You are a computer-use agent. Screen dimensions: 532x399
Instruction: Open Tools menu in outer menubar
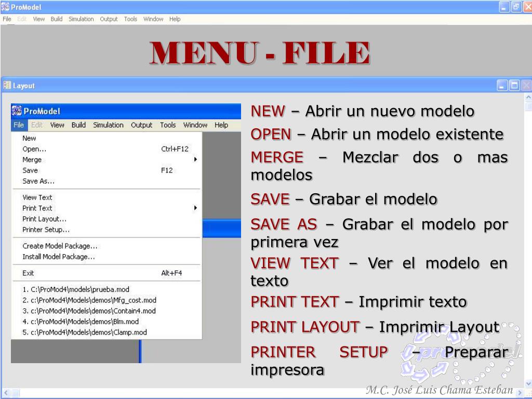click(130, 19)
